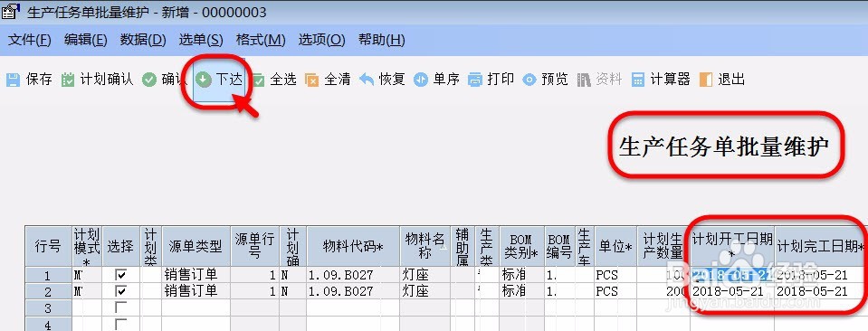Click the selected start date in row 1
The height and width of the screenshot is (331, 868).
point(732,275)
